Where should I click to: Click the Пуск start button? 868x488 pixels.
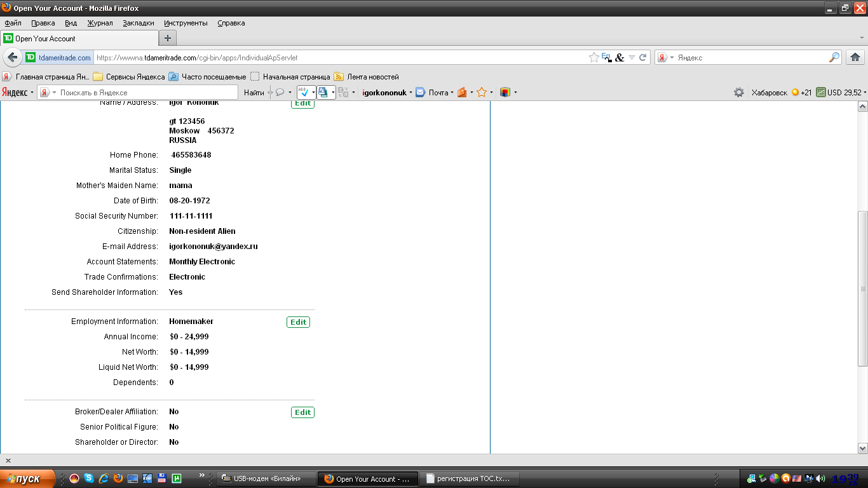tap(28, 478)
